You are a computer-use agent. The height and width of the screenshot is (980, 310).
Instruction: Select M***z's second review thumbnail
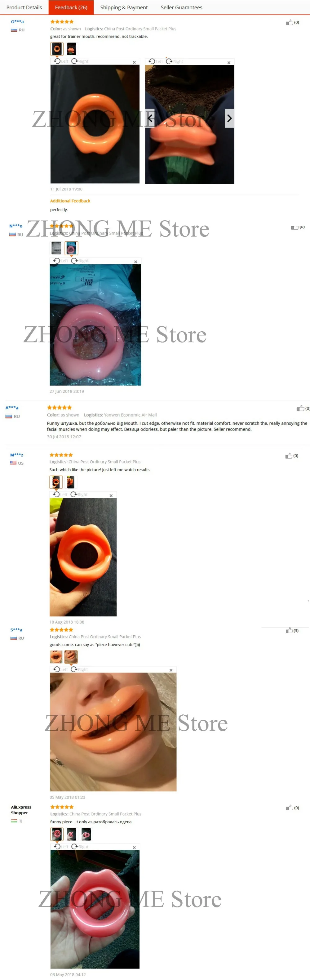71,482
